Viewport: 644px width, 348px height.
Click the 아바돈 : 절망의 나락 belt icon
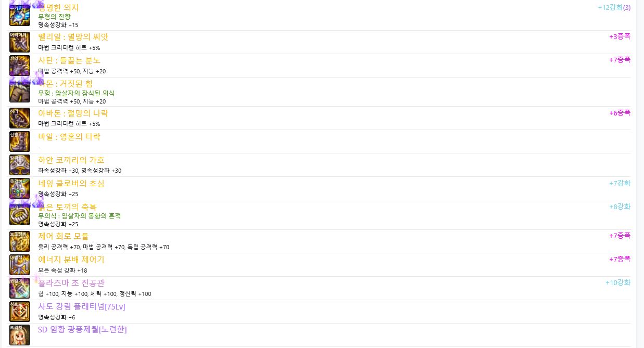[x=20, y=118]
